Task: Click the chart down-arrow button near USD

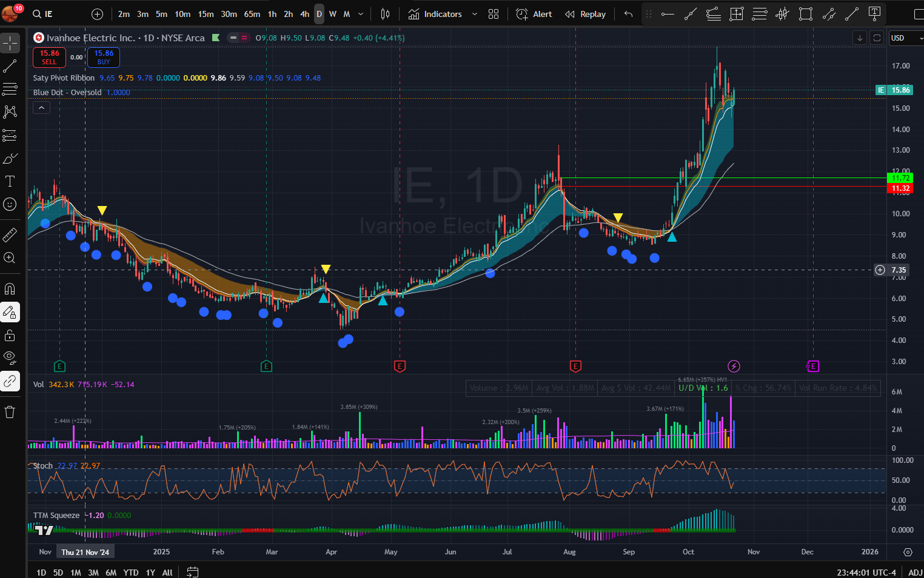Action: pos(860,38)
